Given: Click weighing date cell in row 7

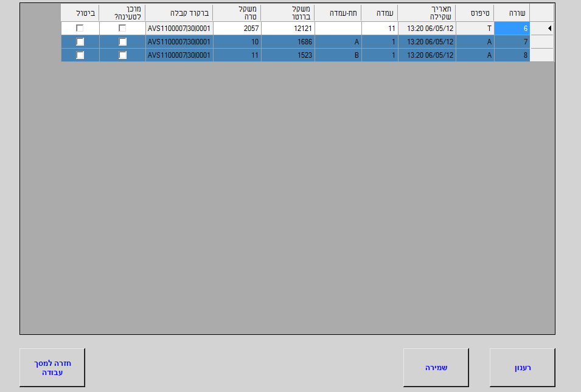Looking at the screenshot, I should coord(427,42).
